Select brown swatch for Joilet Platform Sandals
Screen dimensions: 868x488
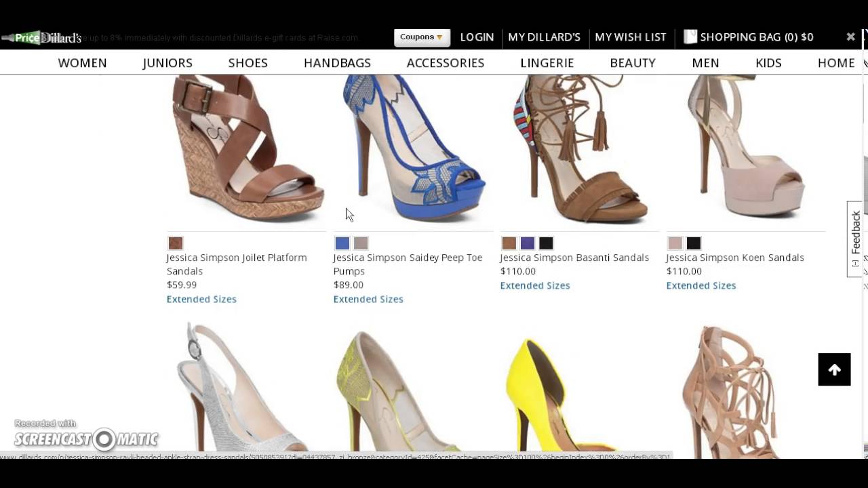(x=176, y=243)
